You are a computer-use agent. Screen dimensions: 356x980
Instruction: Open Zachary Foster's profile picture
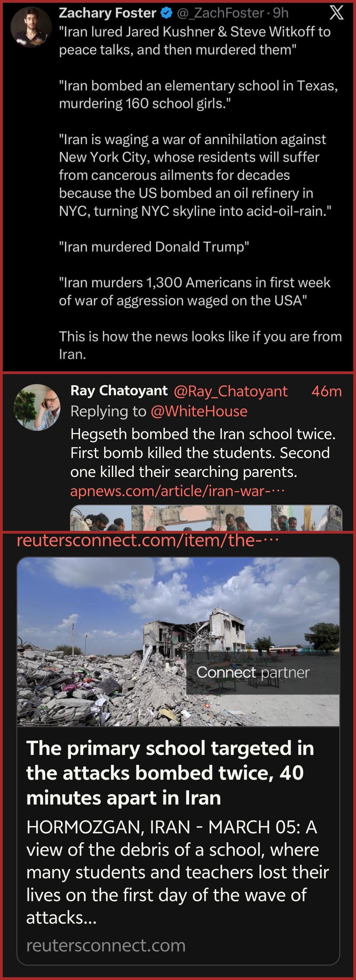(31, 27)
